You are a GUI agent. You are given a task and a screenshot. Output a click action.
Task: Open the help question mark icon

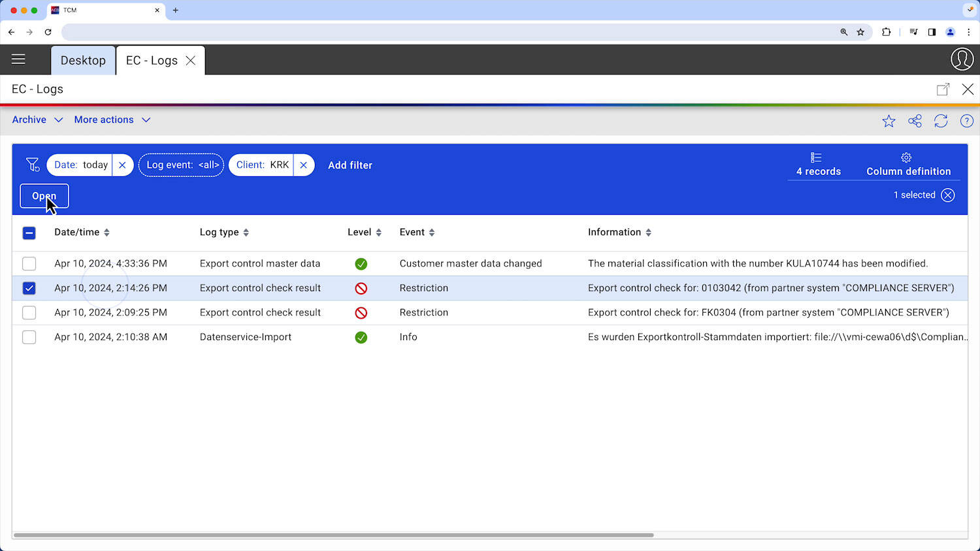pos(967,121)
